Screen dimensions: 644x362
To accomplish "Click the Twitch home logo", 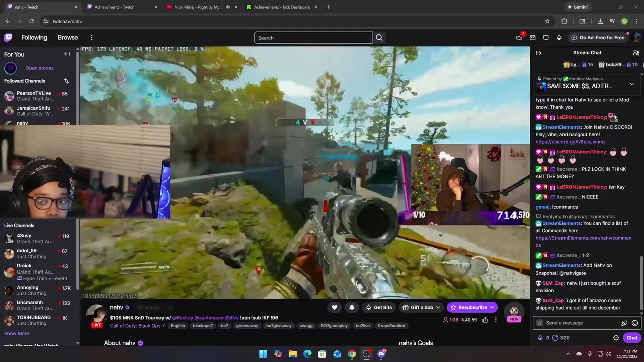I will [8, 38].
